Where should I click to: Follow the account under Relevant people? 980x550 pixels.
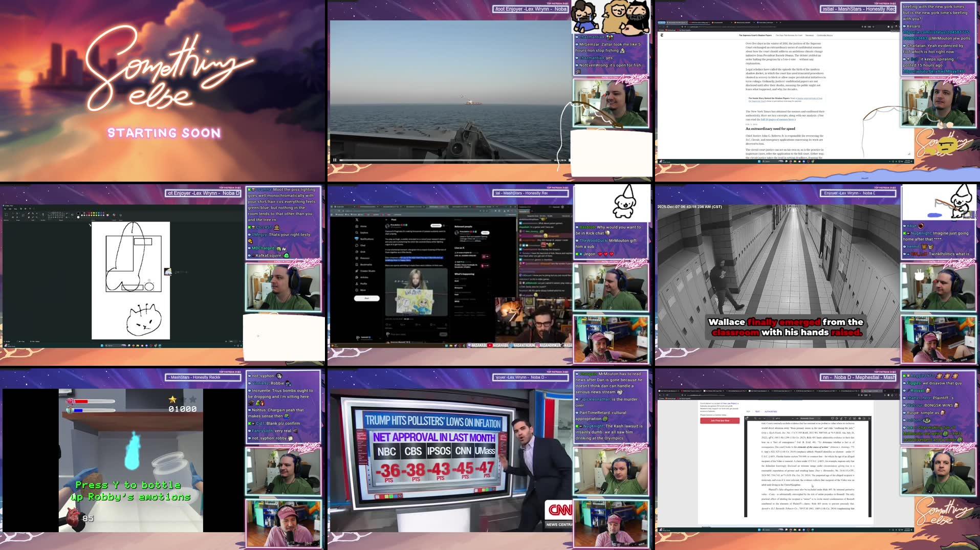click(485, 233)
